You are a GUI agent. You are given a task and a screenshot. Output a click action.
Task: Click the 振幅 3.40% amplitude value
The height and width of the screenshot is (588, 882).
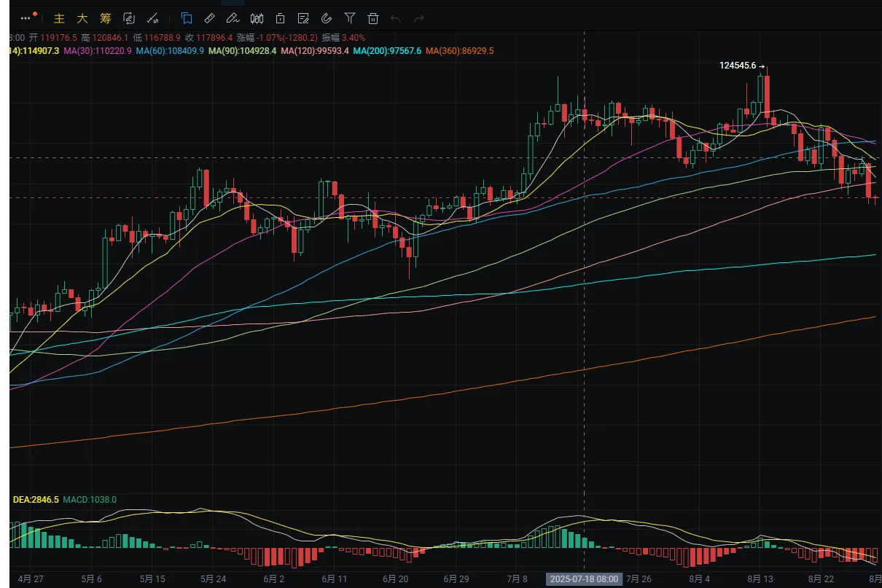(344, 37)
